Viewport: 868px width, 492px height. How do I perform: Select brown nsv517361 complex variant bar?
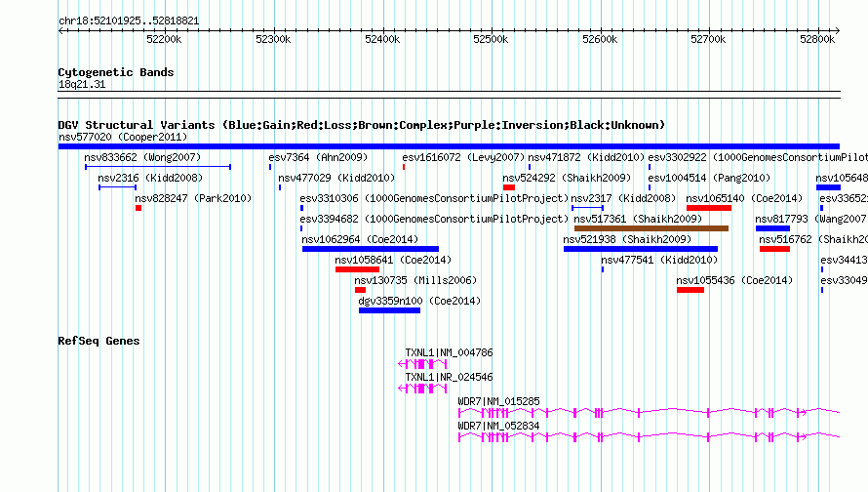(651, 228)
